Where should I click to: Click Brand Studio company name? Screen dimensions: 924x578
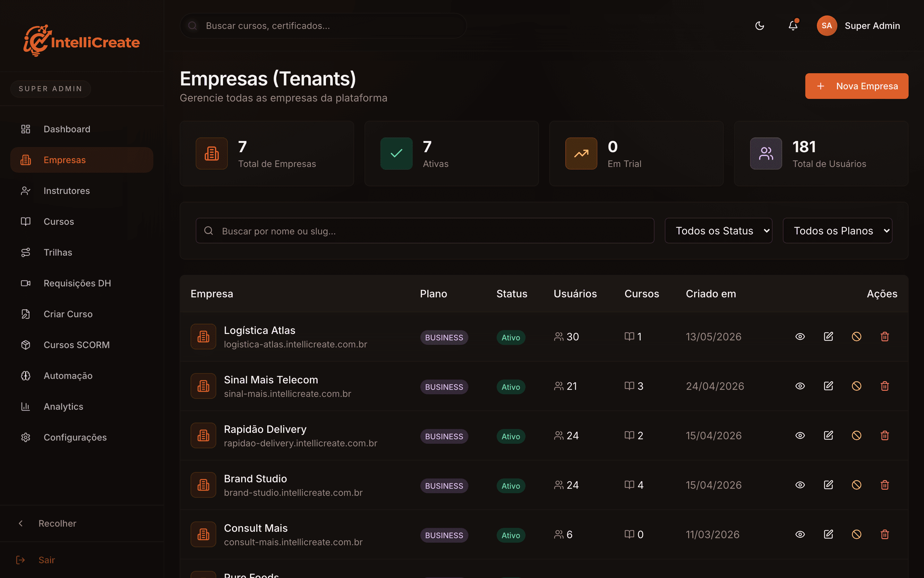click(x=255, y=478)
